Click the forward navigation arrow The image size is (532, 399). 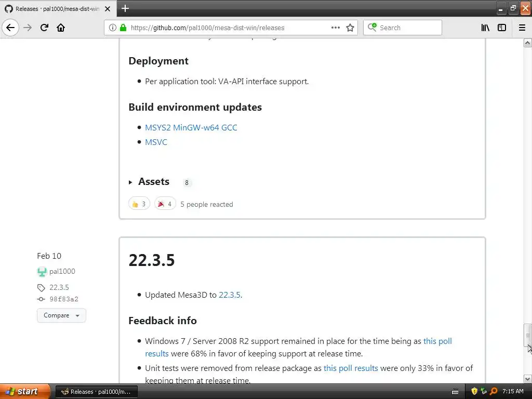(x=28, y=28)
